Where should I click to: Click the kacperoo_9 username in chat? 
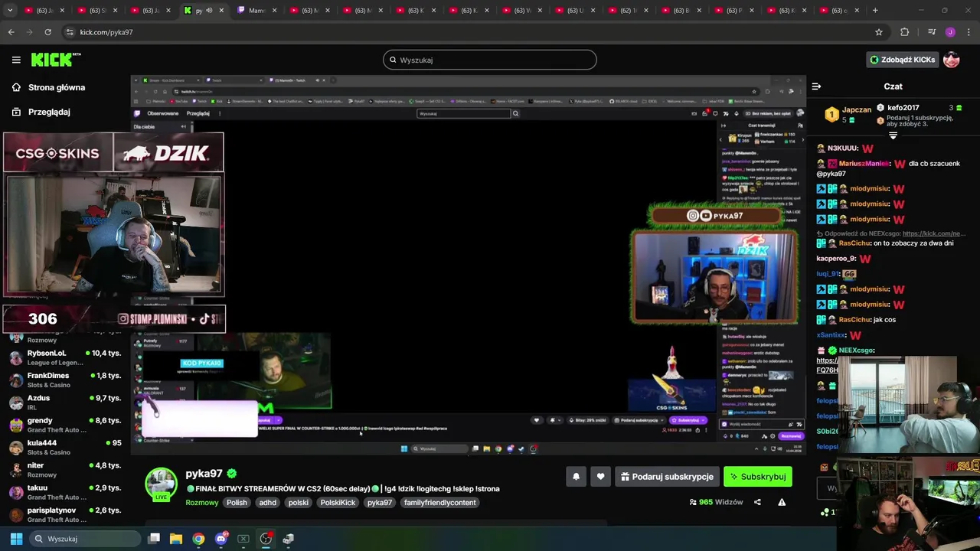click(836, 259)
